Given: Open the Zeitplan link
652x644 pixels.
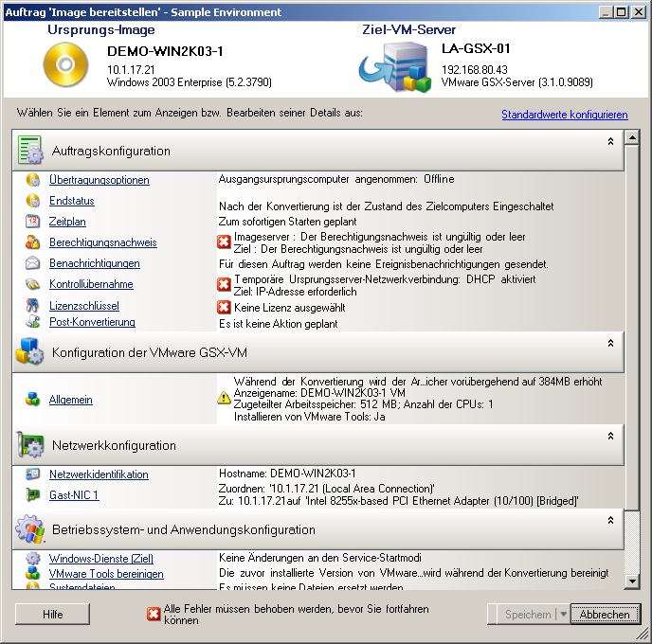Looking at the screenshot, I should pos(67,222).
